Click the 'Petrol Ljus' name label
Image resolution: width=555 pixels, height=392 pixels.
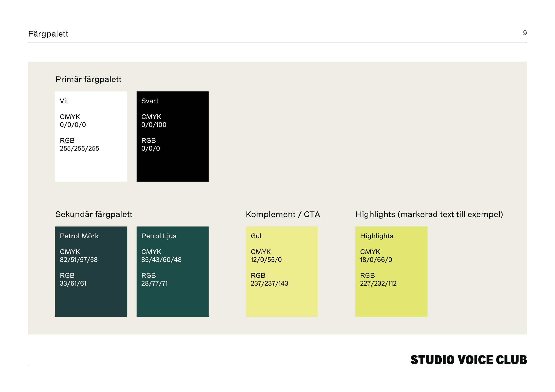tap(158, 236)
